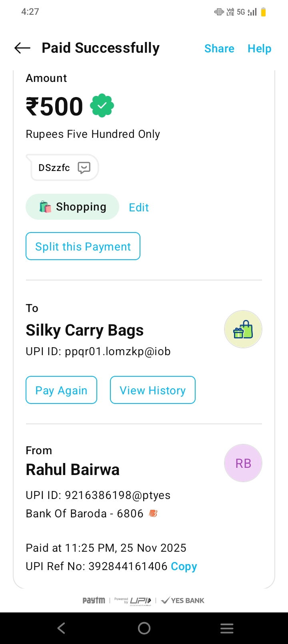Edit the Shopping category tag
Viewport: 288px width, 644px height.
139,207
